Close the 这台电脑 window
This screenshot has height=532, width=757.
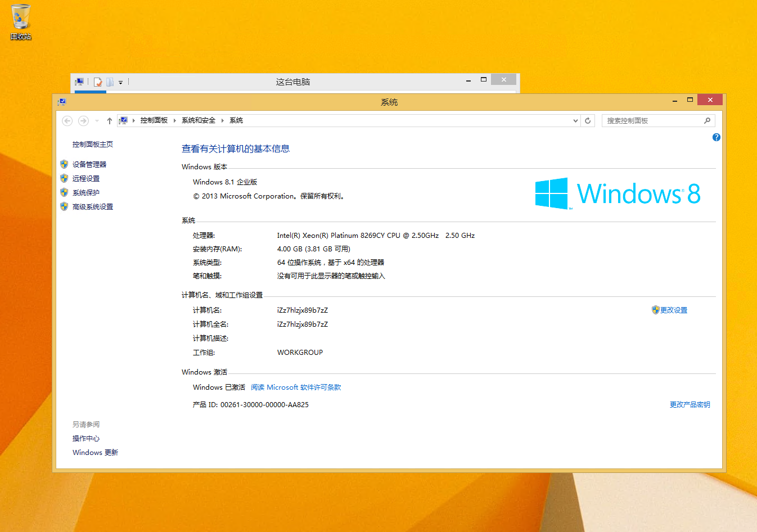[x=503, y=79]
